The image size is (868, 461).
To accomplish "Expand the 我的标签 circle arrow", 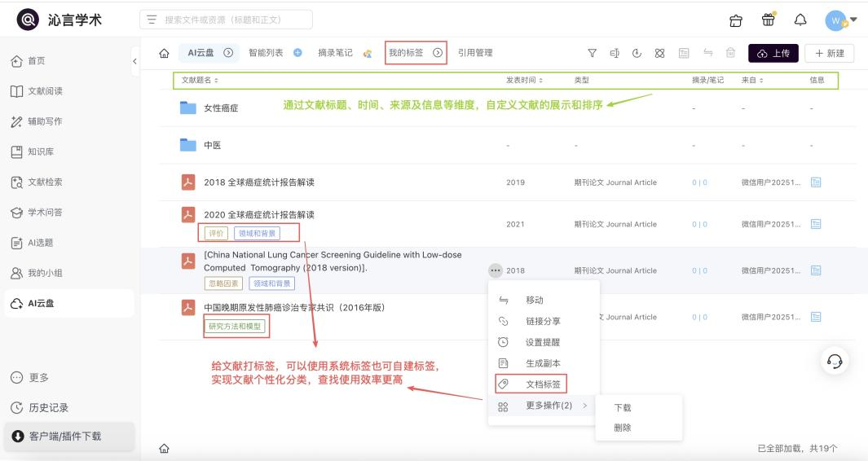I will (x=438, y=53).
